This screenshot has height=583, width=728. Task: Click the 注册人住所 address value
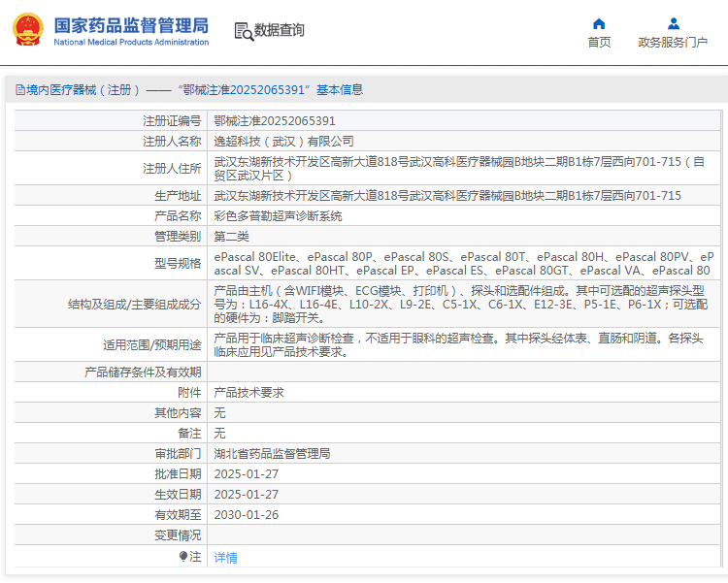tap(459, 169)
